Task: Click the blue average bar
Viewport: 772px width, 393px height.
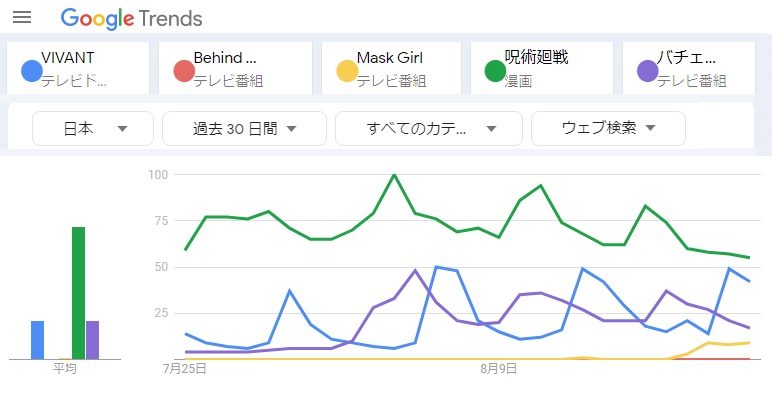Action: point(37,340)
